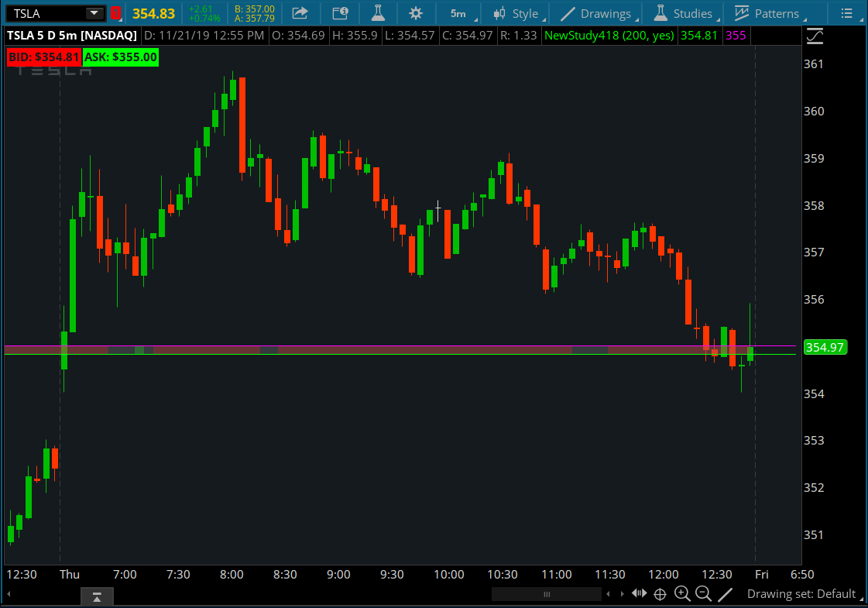
Task: Toggle the BID $354.81 buy/sell button
Action: 43,57
